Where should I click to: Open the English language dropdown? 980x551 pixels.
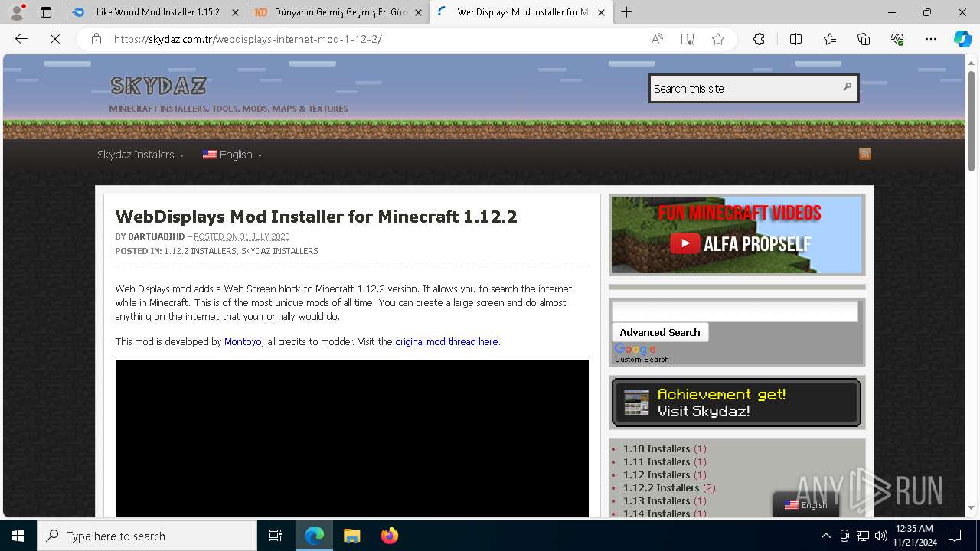coord(232,155)
